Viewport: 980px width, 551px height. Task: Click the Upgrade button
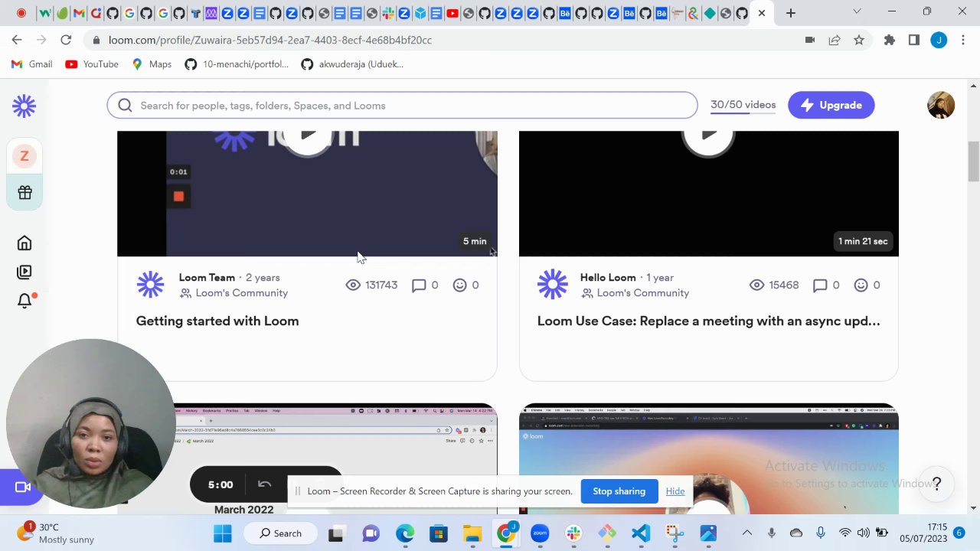coord(831,106)
